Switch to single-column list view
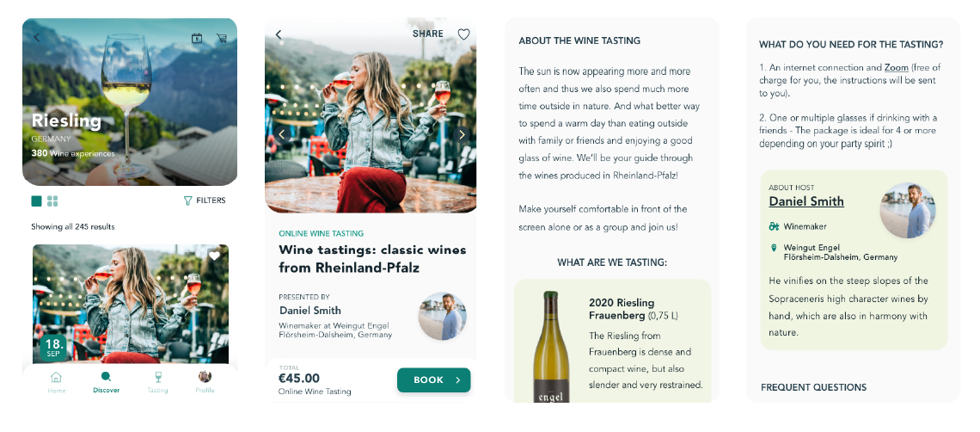This screenshot has width=980, height=432. click(x=37, y=201)
